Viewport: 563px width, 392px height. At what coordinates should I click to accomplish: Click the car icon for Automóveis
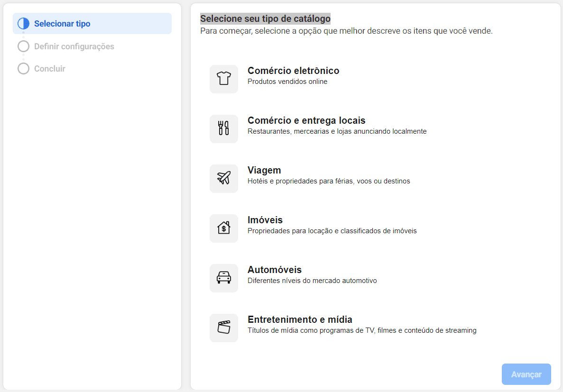point(223,278)
